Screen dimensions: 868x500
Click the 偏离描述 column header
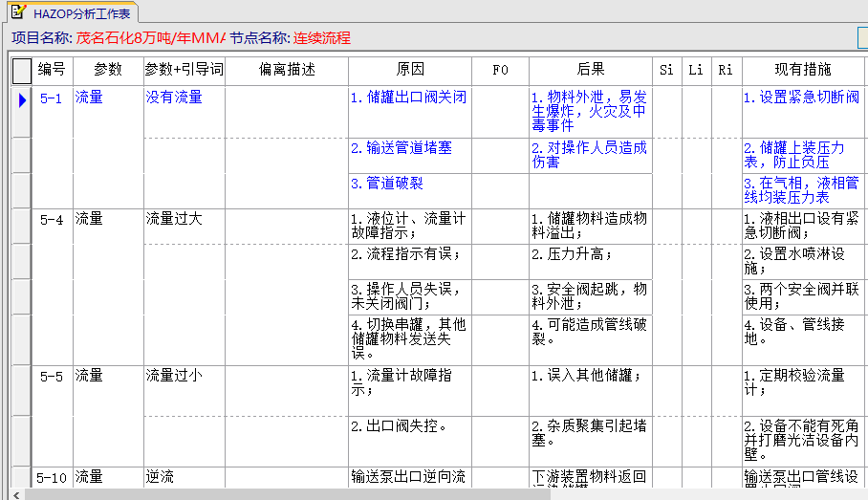tap(287, 70)
